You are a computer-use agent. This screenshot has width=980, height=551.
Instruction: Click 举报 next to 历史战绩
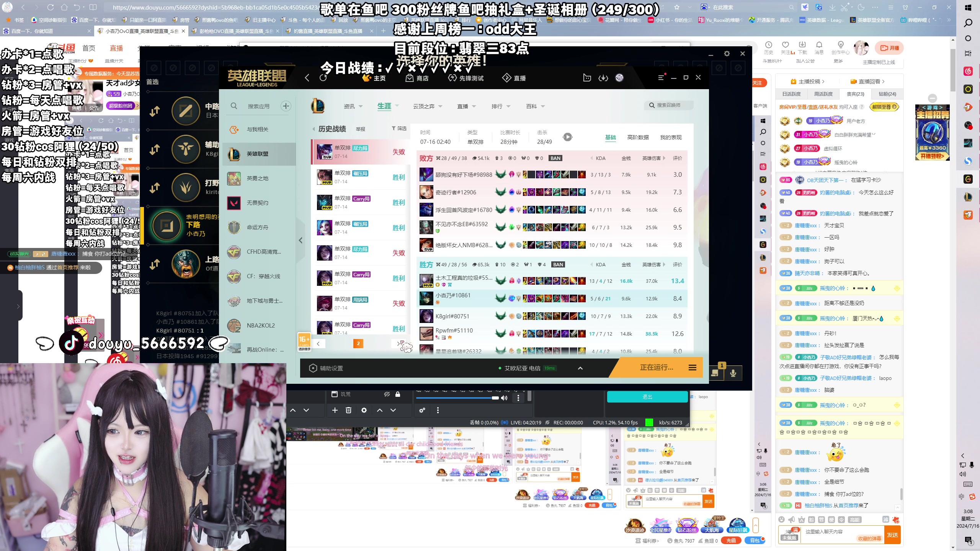pos(360,129)
